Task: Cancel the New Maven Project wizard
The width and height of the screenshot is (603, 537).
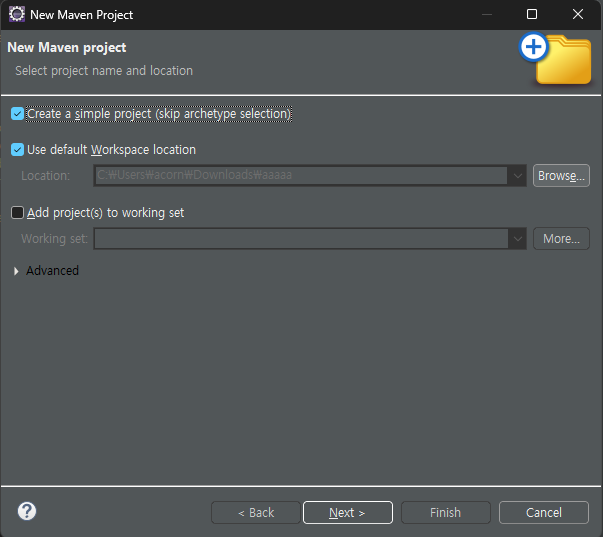Action: [x=544, y=512]
